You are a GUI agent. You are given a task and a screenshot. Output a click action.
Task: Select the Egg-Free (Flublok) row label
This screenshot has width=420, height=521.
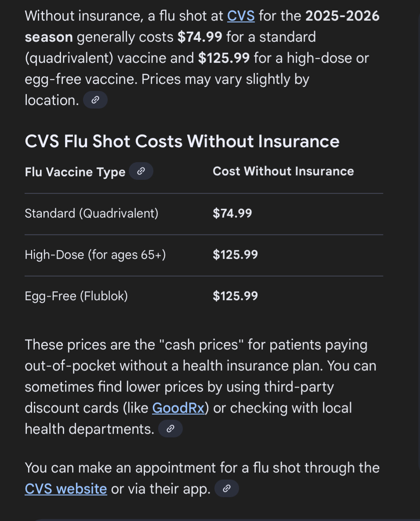click(x=76, y=296)
